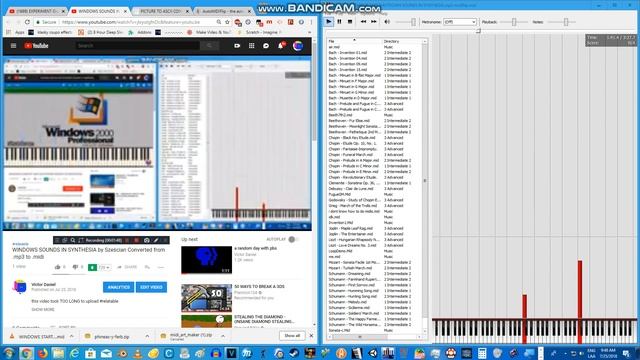The width and height of the screenshot is (640, 360).
Task: Click the EDIT VIDEO button
Action: pyautogui.click(x=151, y=287)
